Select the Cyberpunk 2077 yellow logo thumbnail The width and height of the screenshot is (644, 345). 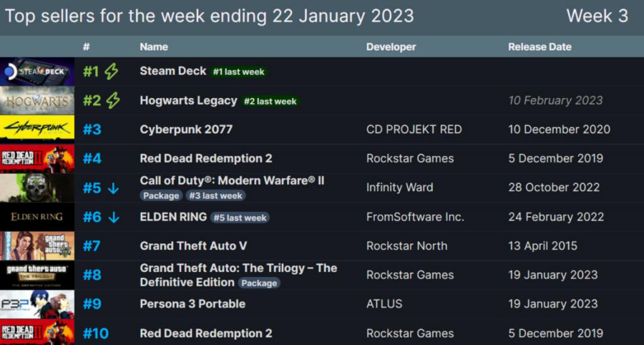(37, 129)
